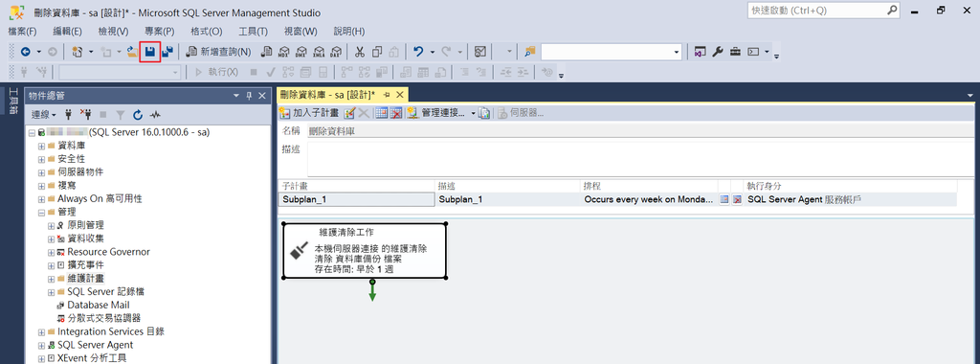Toggle pin on the 刪除資料庫 document tab
The image size is (980, 364).
[387, 95]
